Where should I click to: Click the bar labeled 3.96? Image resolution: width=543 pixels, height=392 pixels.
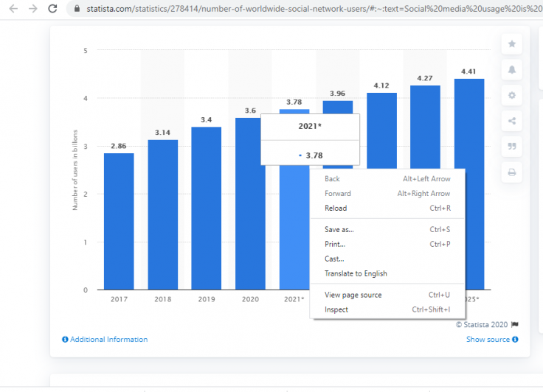[338, 107]
